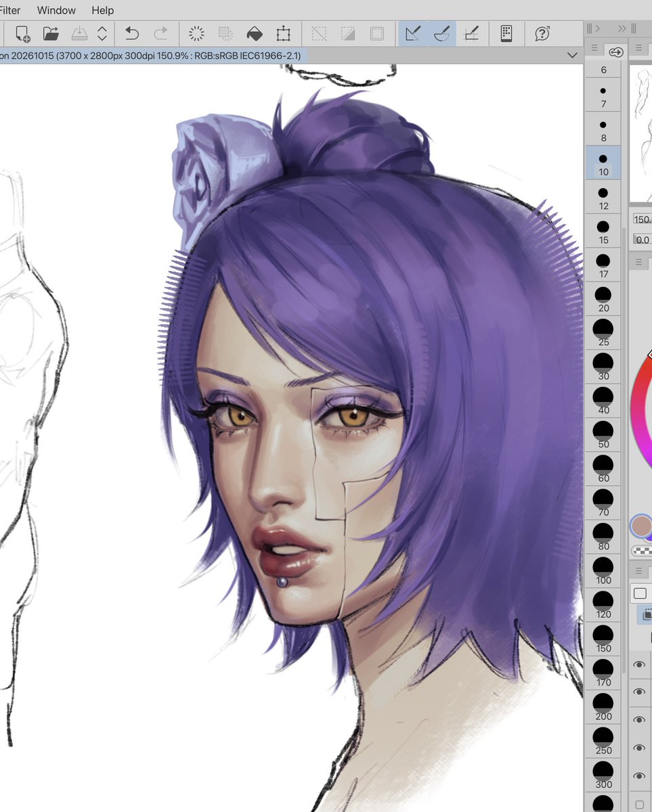
Task: Choose brush size 200
Action: coord(603,706)
